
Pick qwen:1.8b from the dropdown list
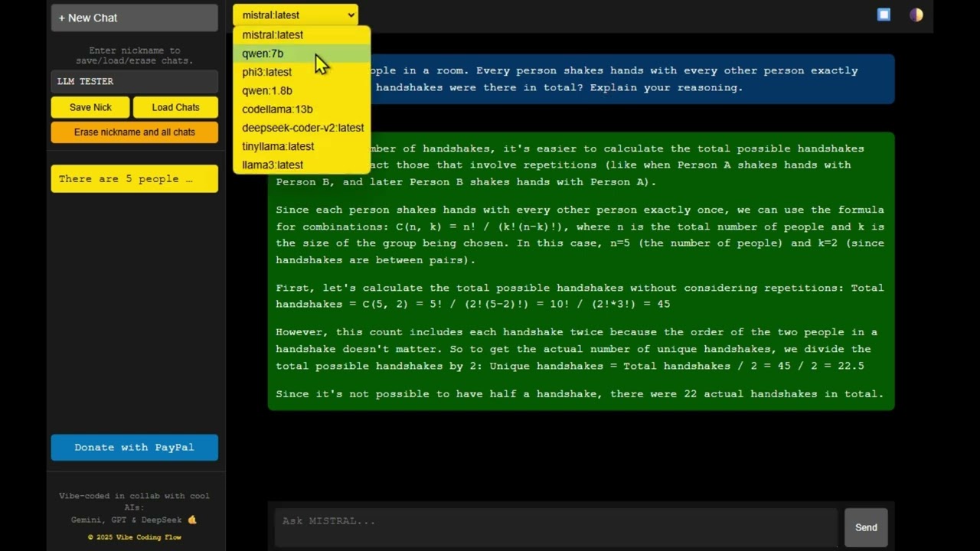pyautogui.click(x=302, y=90)
